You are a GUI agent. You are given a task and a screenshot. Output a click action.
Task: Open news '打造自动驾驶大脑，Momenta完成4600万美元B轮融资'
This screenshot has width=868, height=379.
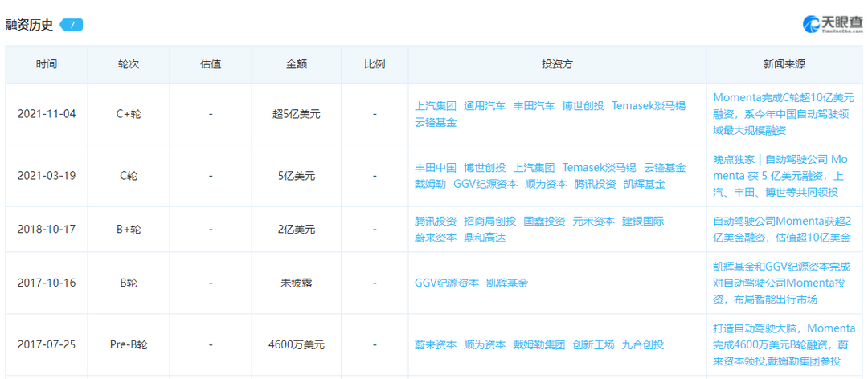point(784,344)
